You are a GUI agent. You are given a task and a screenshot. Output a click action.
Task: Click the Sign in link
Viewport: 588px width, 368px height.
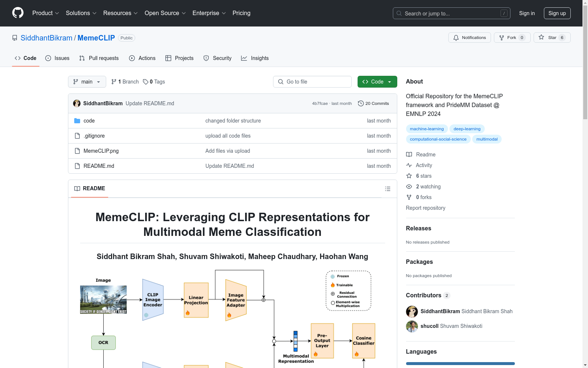coord(527,13)
